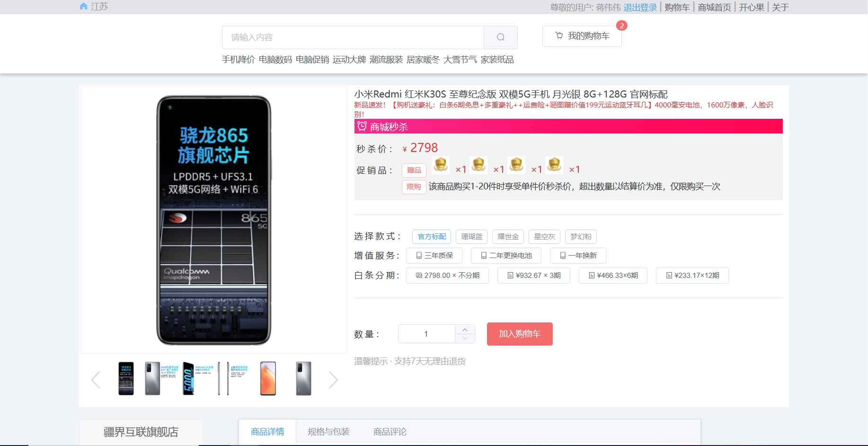
Task: Click hot keyword 家装纸品
Action: coord(497,60)
